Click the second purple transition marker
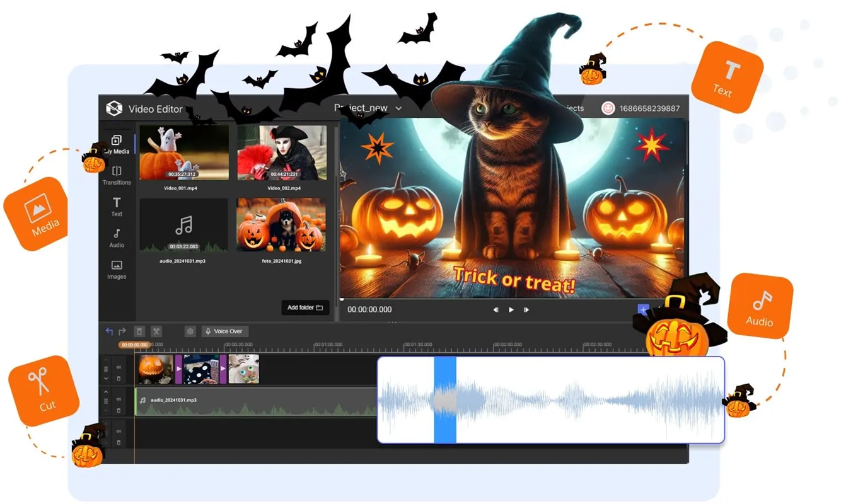The width and height of the screenshot is (841, 504). [223, 369]
